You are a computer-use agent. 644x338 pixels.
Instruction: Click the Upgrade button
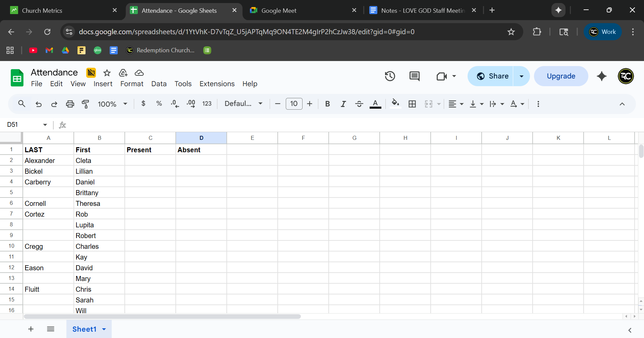click(561, 76)
